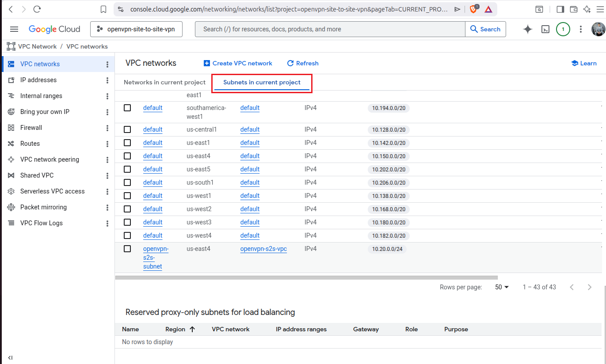Open the three-dot settings and utilities menu
Image resolution: width=606 pixels, height=364 pixels.
tap(580, 29)
